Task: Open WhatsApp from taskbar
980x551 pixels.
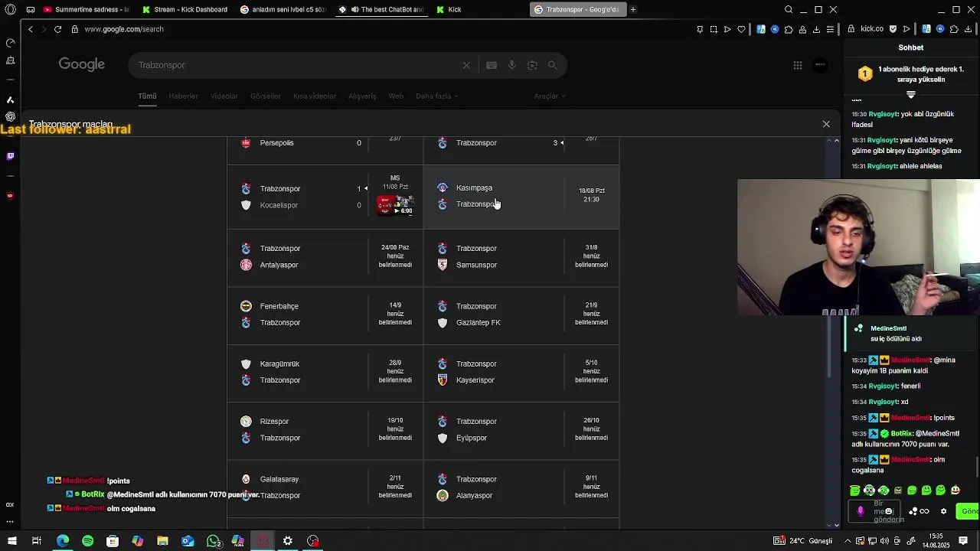Action: click(x=213, y=541)
